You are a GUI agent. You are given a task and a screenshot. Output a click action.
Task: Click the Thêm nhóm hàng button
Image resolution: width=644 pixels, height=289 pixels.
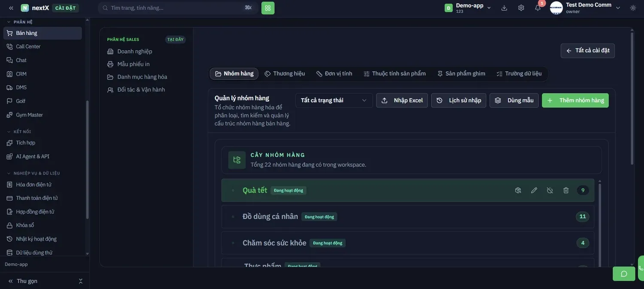pos(575,100)
